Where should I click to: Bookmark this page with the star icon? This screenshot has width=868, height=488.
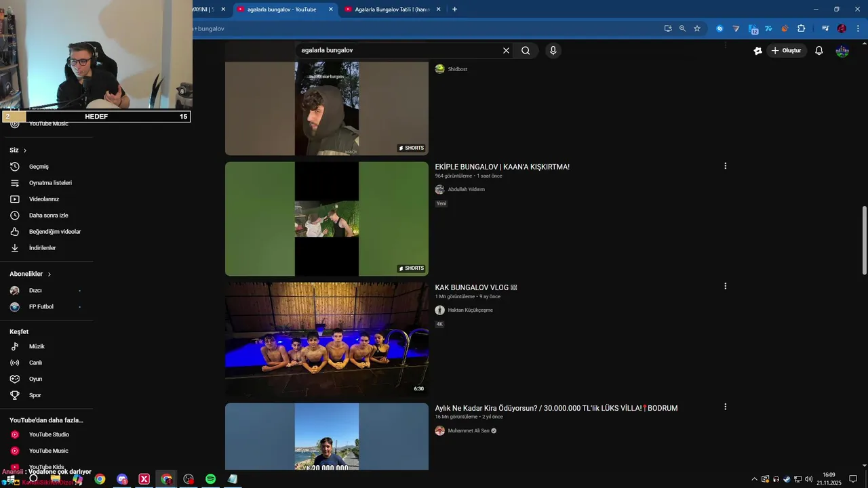[x=697, y=28]
